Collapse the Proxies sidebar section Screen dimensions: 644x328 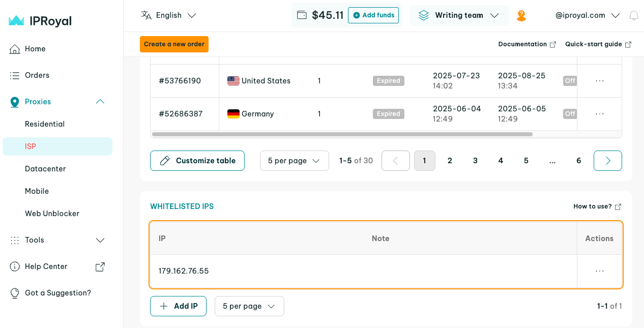click(x=100, y=102)
